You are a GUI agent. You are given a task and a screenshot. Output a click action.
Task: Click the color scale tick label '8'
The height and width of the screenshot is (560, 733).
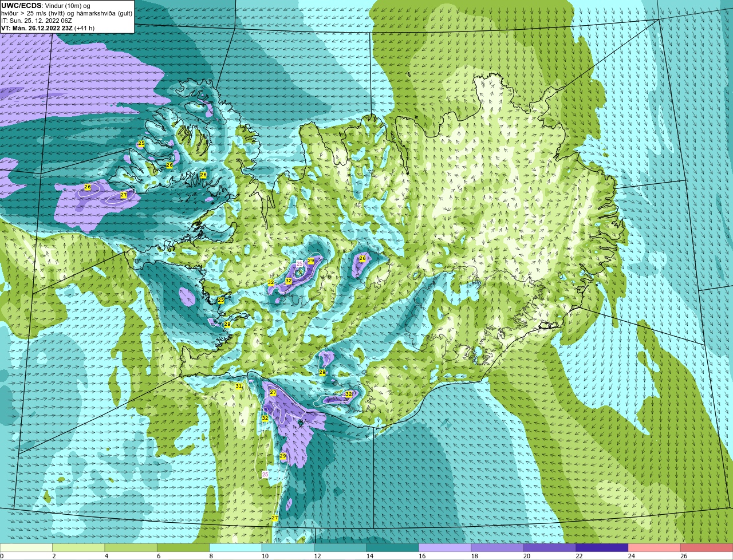211,556
